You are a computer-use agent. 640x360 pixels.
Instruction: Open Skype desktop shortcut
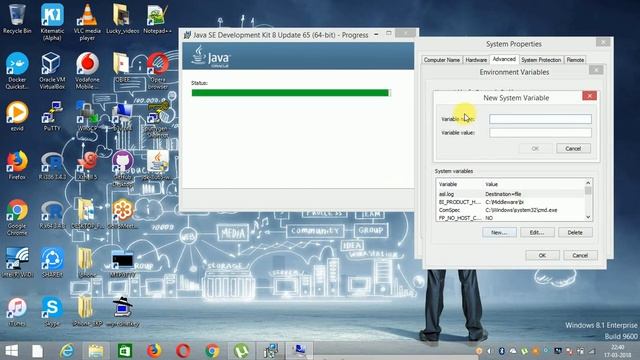pyautogui.click(x=52, y=311)
